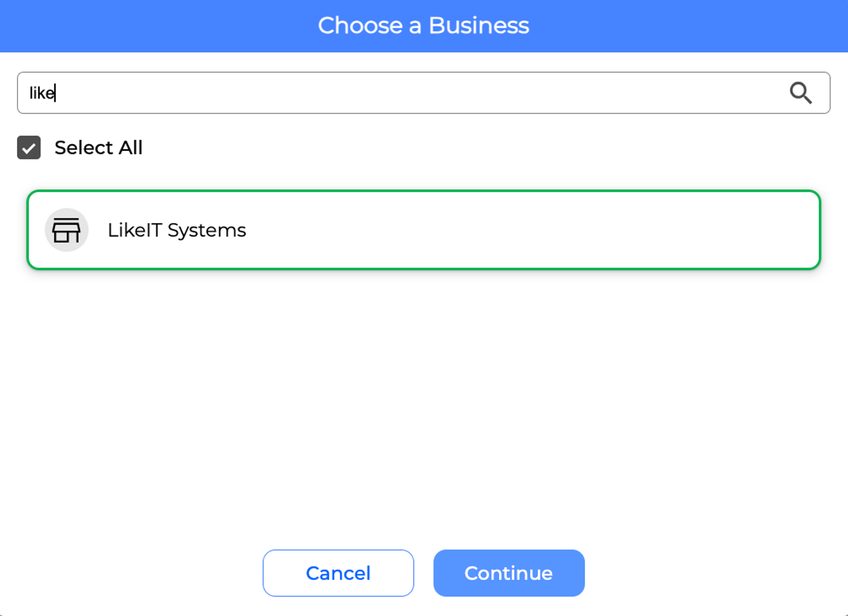Click the blue dialog header bar
This screenshot has height=616, width=848.
[x=150, y=25]
